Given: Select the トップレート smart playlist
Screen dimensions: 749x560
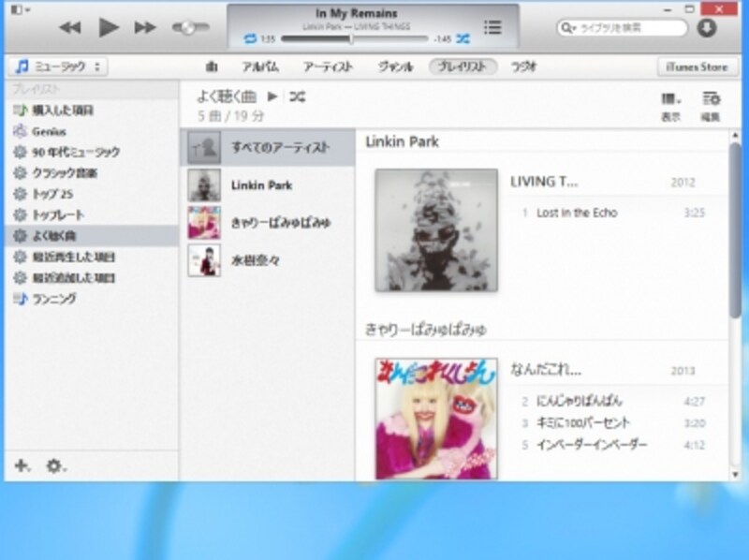Looking at the screenshot, I should point(91,215).
